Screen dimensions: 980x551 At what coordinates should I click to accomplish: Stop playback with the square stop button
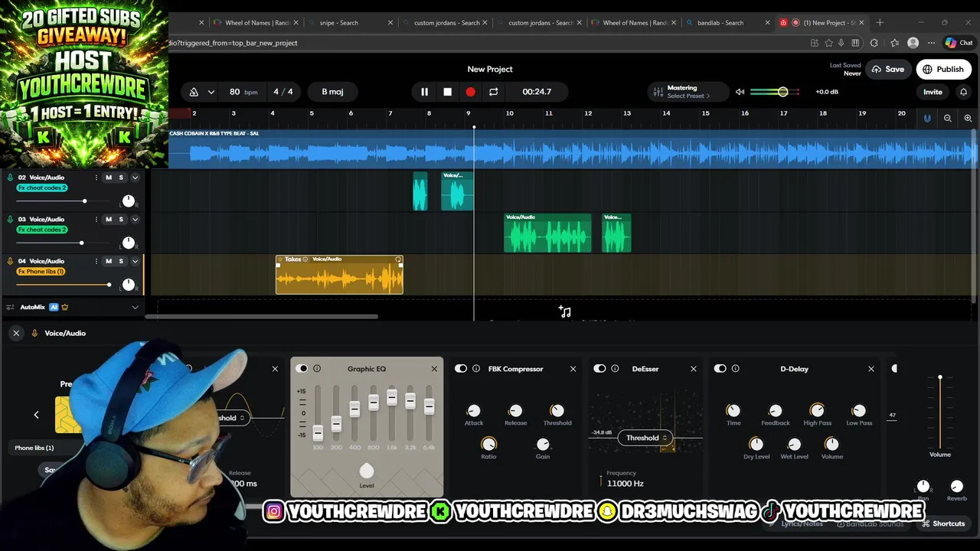447,92
